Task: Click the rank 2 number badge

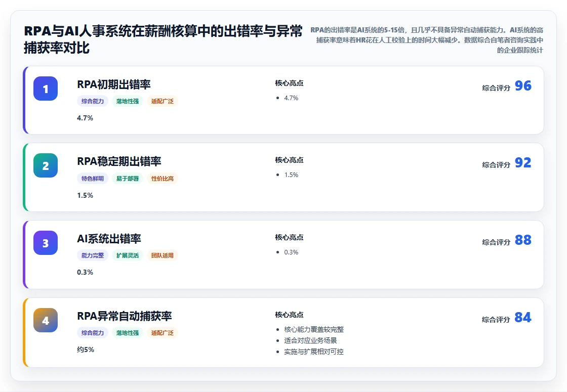Action: pyautogui.click(x=46, y=165)
